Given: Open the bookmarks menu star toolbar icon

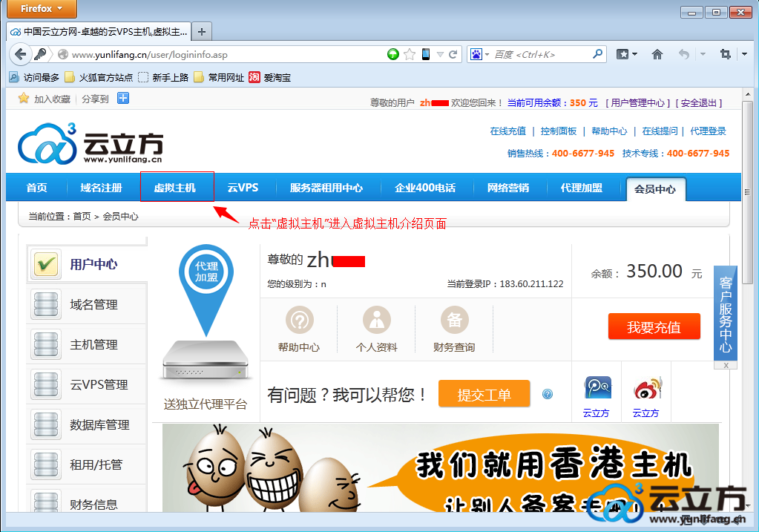Looking at the screenshot, I should tap(622, 54).
